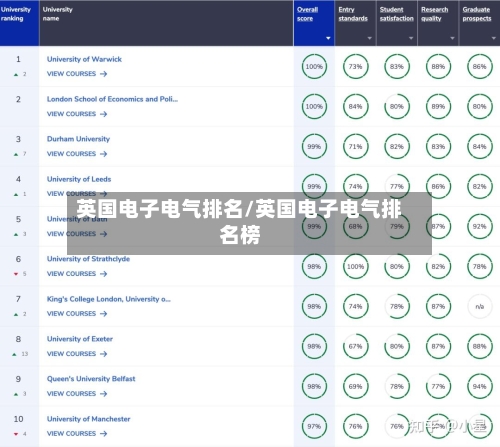Open King's College London link
This screenshot has height=447, width=500.
point(109,299)
